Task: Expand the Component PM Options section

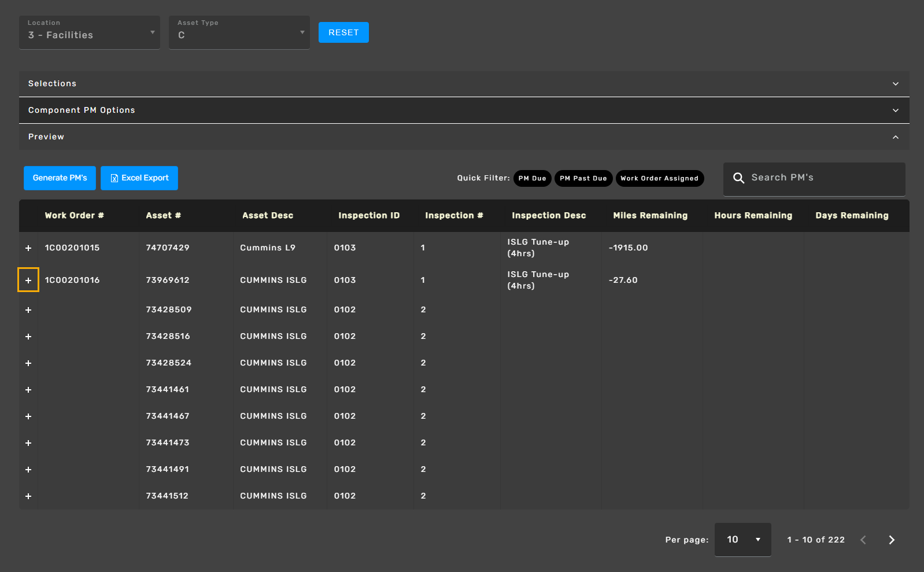Action: tap(464, 110)
